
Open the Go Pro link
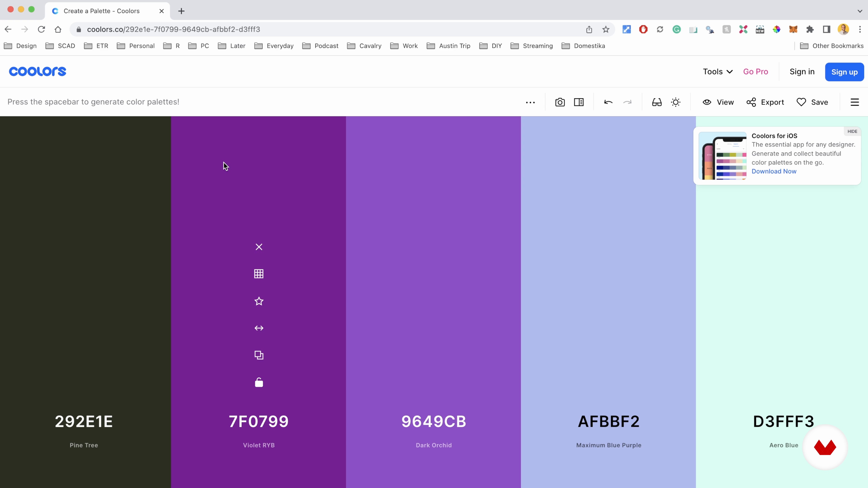click(x=755, y=72)
